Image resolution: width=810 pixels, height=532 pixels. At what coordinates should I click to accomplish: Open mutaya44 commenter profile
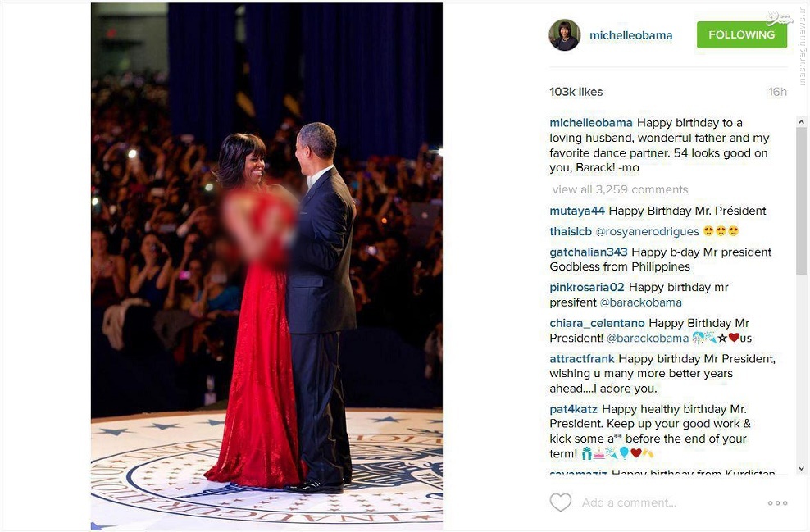[577, 211]
